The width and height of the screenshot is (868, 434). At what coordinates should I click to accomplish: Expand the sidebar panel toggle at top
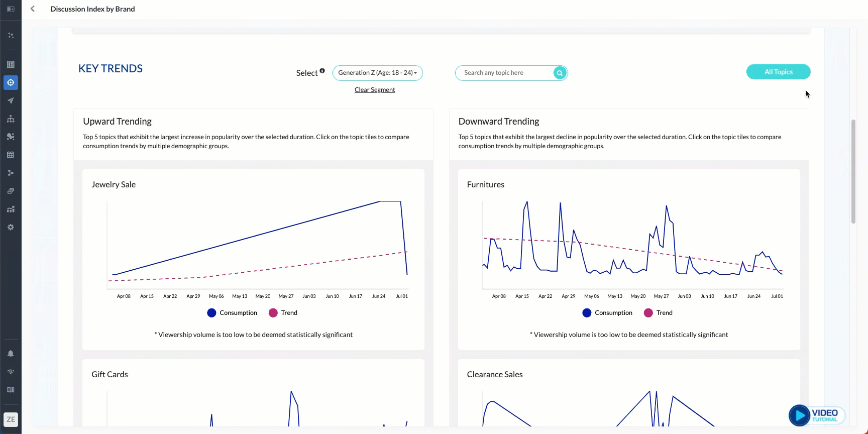pyautogui.click(x=11, y=9)
